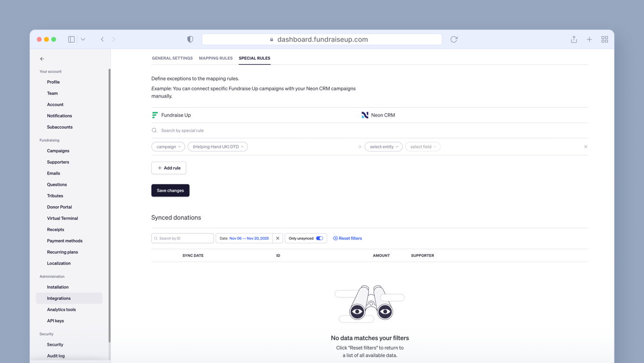Click the binoculars empty-state illustration
Screen dimensions: 644x363
pos(369,304)
